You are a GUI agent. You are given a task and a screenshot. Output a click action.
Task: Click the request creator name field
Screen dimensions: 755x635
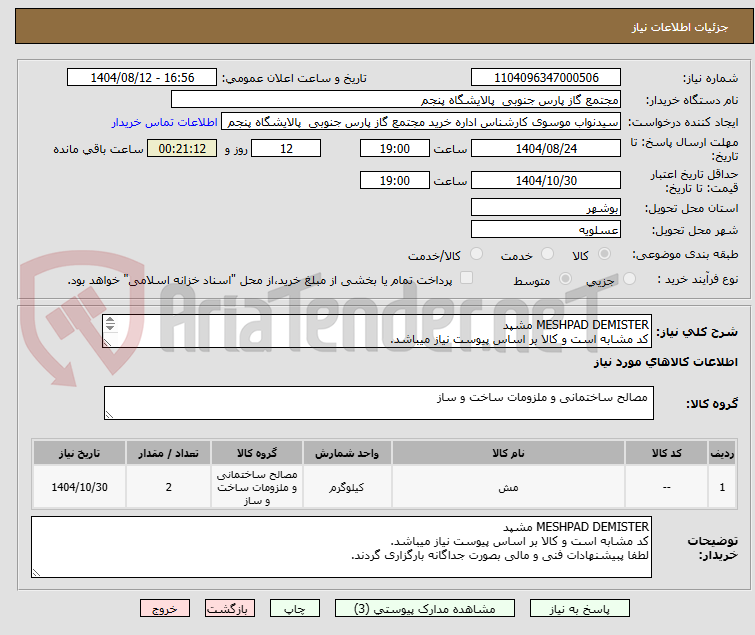421,122
